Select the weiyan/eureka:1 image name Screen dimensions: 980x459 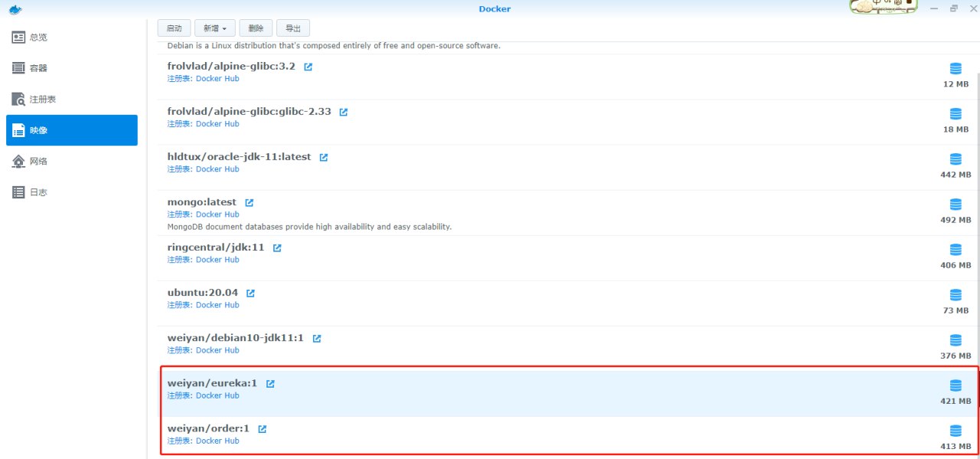tap(213, 383)
